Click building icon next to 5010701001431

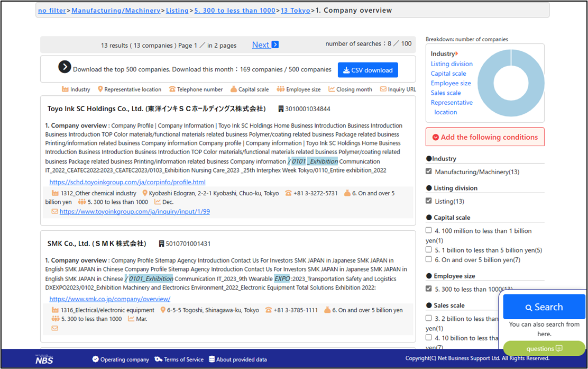161,244
